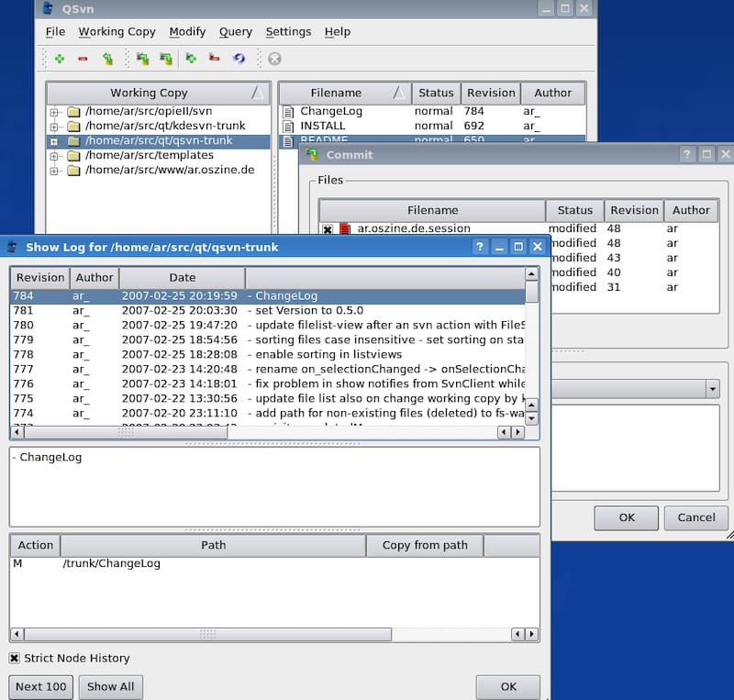Click the Show Log title bar icon
Image resolution: width=734 pixels, height=700 pixels.
(x=12, y=247)
